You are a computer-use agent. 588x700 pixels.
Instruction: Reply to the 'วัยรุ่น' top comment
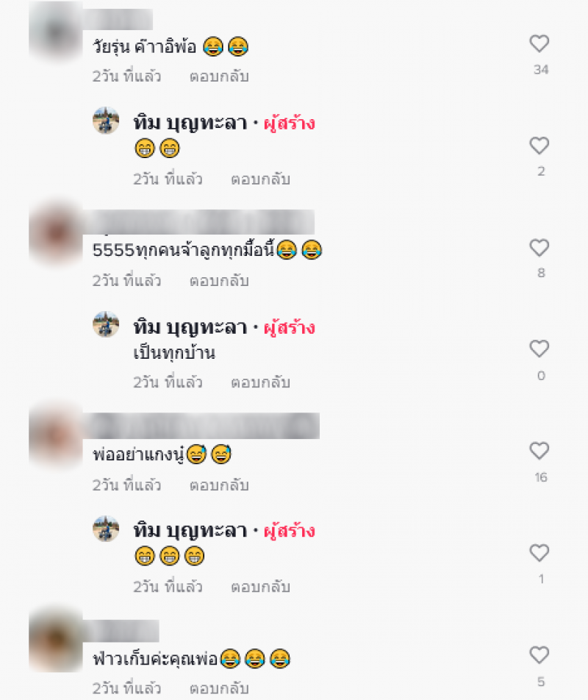219,76
